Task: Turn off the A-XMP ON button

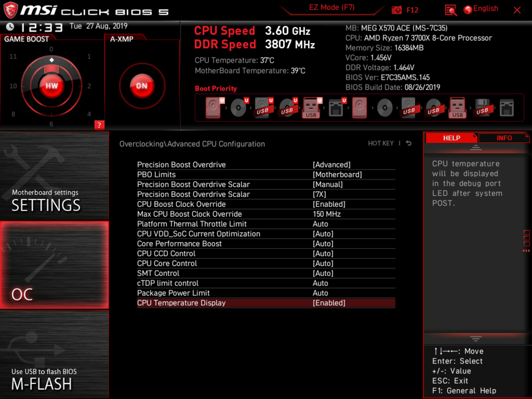Action: click(142, 86)
